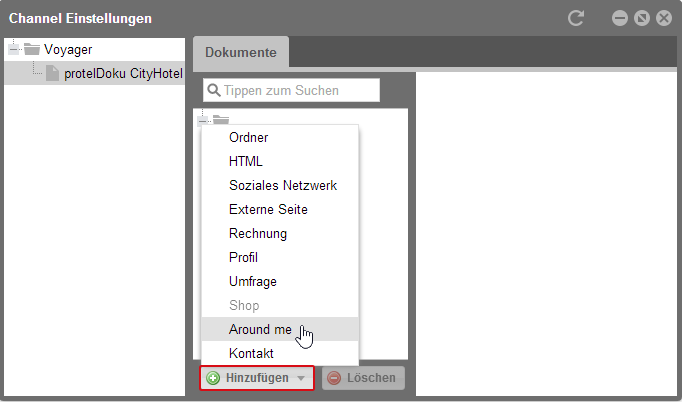Click the protelDoku CityHotel document icon
682x402 pixels.
click(x=52, y=73)
